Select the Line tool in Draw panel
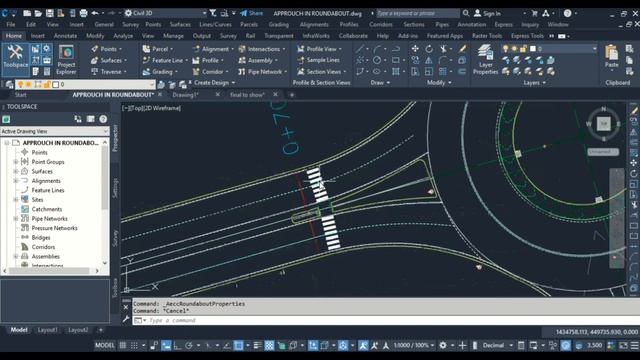Viewport: 640px width, 360px height. click(x=359, y=49)
